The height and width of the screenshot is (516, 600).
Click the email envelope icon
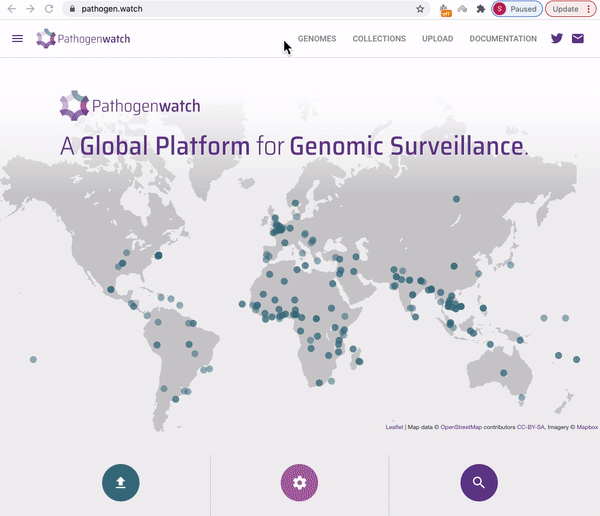click(578, 39)
